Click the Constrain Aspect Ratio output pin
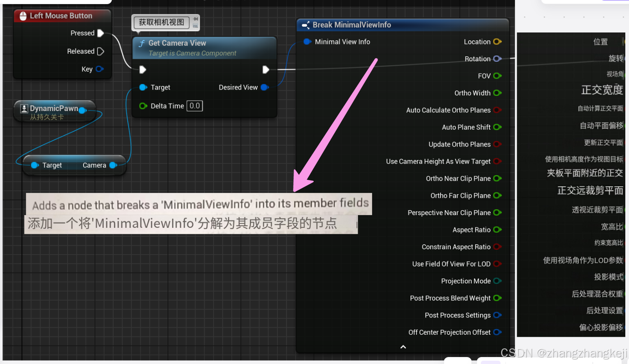This screenshot has width=629, height=364. coord(497,247)
